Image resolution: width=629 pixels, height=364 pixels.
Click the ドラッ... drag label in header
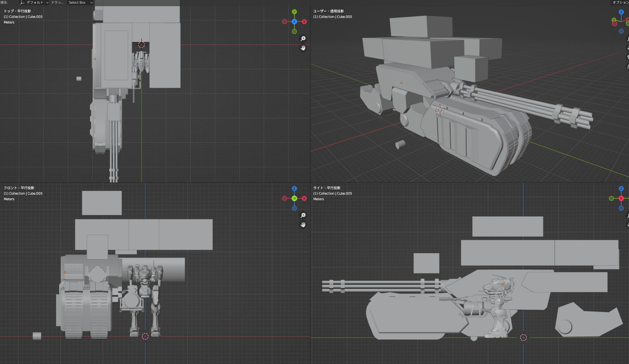click(x=57, y=3)
